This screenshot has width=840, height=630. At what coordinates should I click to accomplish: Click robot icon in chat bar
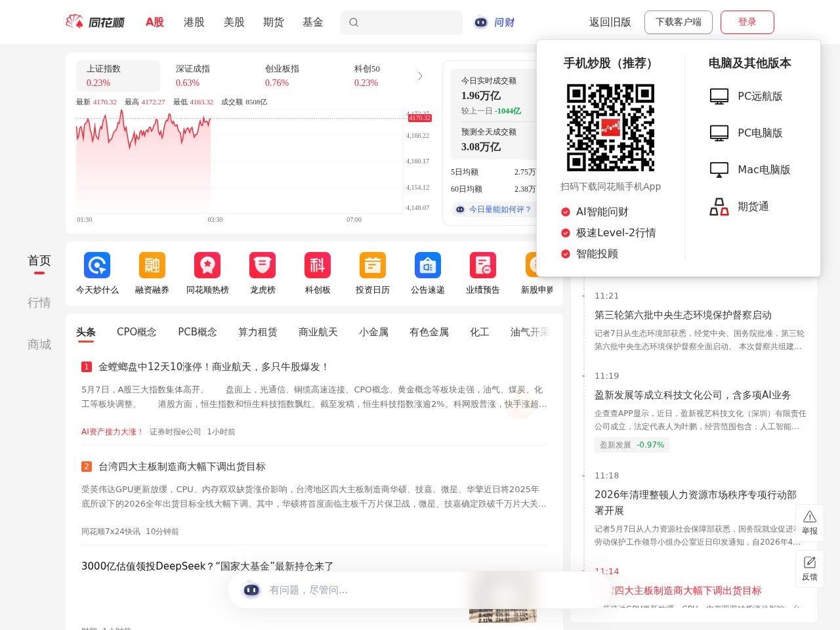pyautogui.click(x=251, y=590)
